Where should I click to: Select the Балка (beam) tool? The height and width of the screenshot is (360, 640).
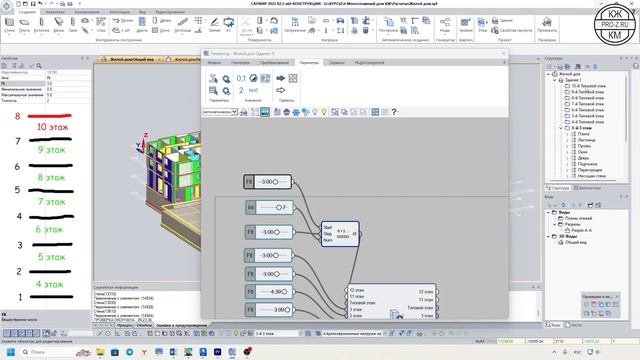pos(59,24)
